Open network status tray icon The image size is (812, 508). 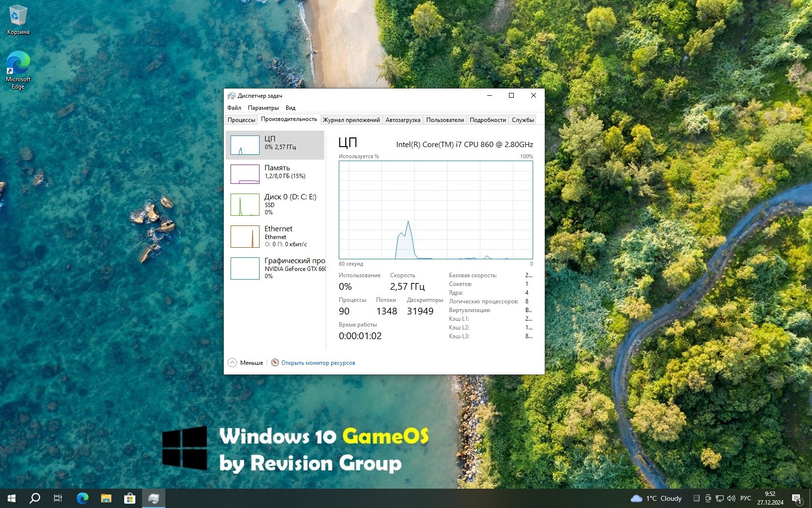[720, 498]
